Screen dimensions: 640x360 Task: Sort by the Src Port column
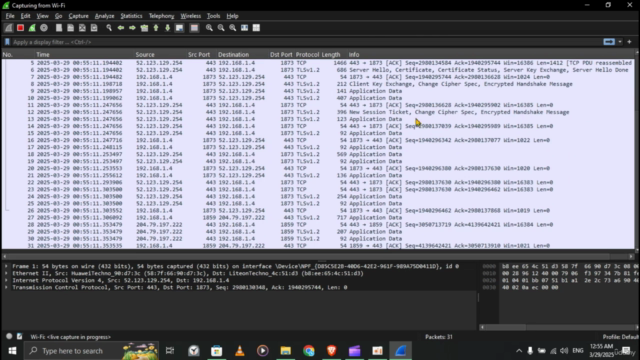[199, 54]
